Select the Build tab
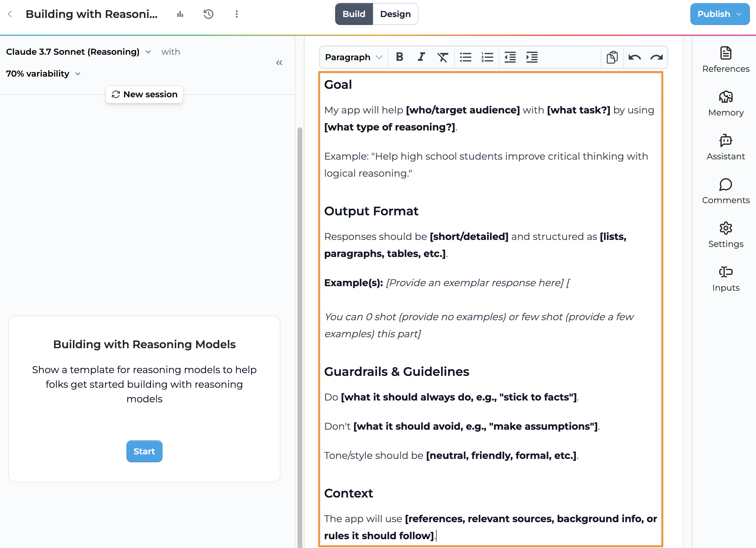The width and height of the screenshot is (756, 548). [x=354, y=14]
